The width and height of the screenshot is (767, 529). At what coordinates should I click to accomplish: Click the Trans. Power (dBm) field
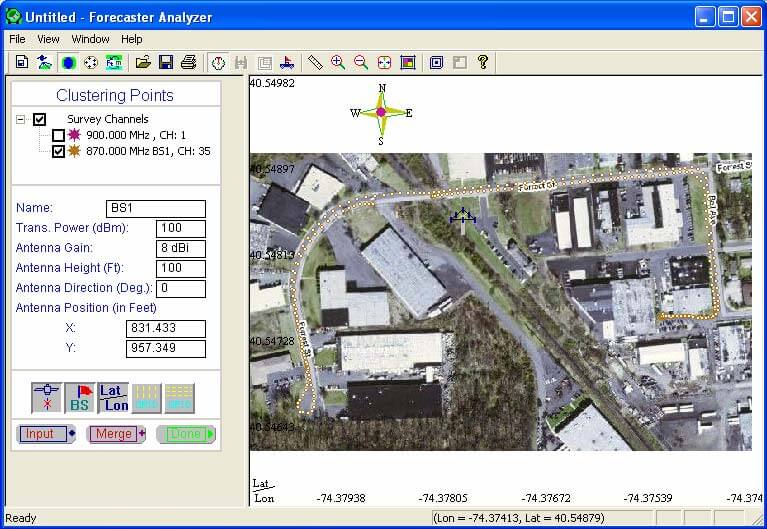181,229
